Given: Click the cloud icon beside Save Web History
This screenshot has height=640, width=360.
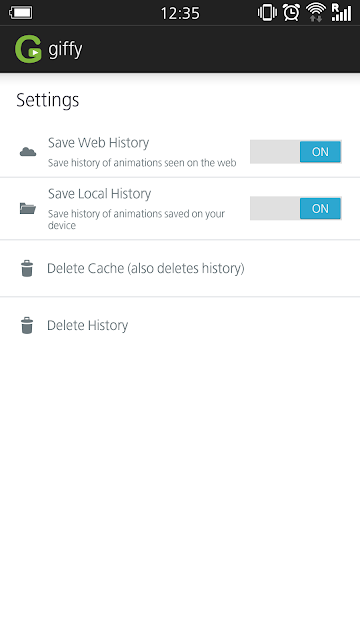Looking at the screenshot, I should (28, 152).
